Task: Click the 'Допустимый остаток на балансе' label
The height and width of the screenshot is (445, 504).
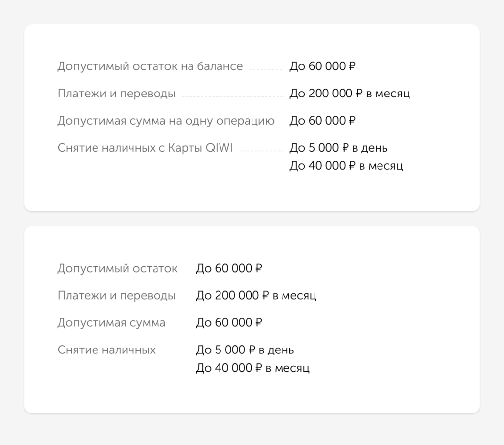Action: click(x=150, y=66)
